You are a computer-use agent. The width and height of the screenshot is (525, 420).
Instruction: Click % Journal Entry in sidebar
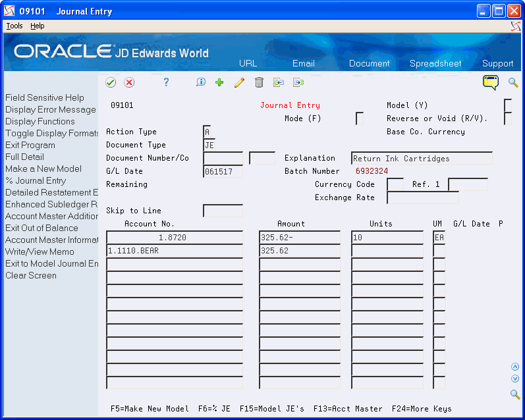point(36,181)
